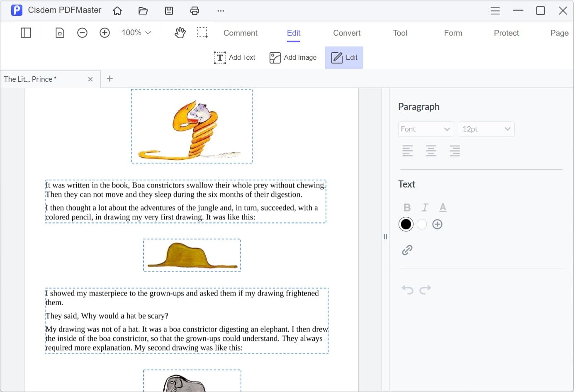Open the 12pt font size dropdown
Screen dimensions: 574x392
point(486,129)
